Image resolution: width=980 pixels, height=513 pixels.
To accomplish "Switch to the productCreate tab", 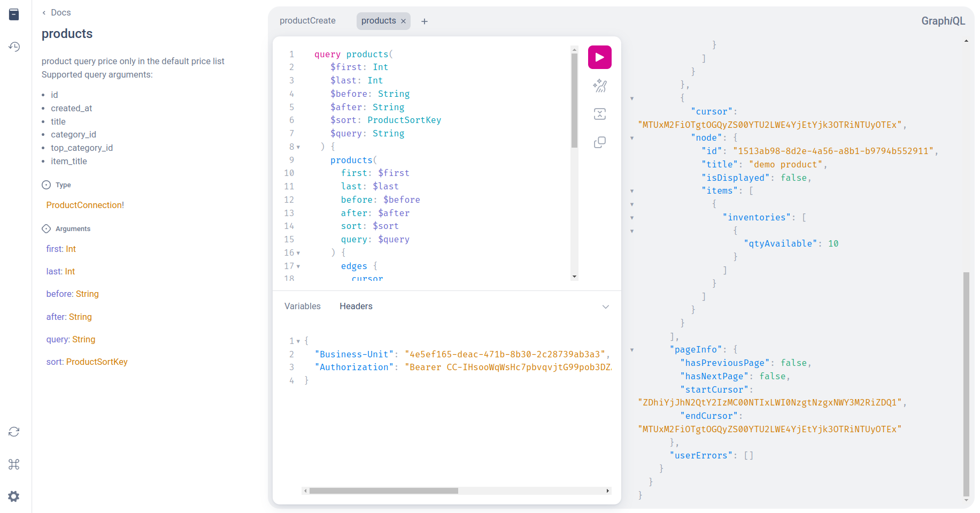I will pyautogui.click(x=307, y=21).
